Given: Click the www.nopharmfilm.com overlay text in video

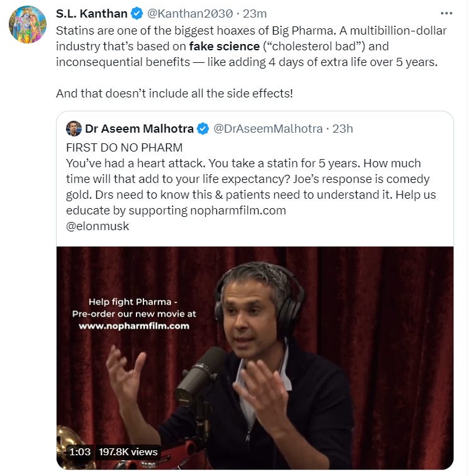Looking at the screenshot, I should (134, 326).
